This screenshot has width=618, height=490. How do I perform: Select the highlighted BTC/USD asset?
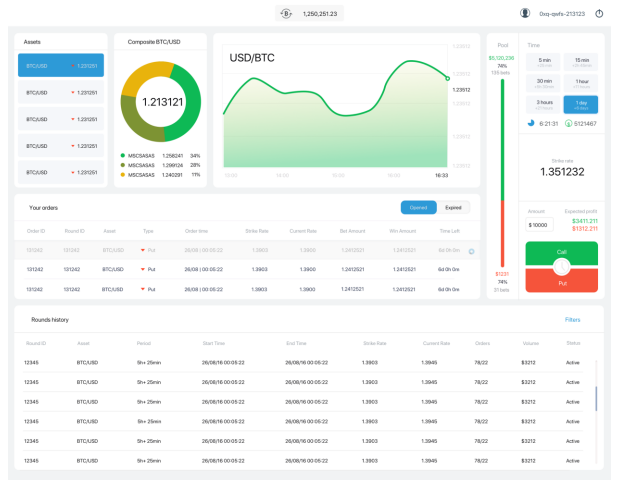[61, 65]
